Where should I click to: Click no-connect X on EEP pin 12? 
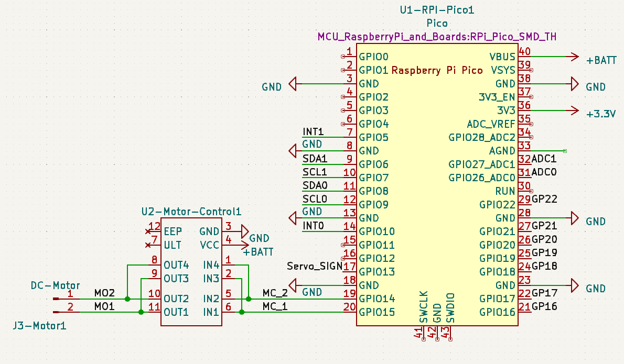pos(148,231)
